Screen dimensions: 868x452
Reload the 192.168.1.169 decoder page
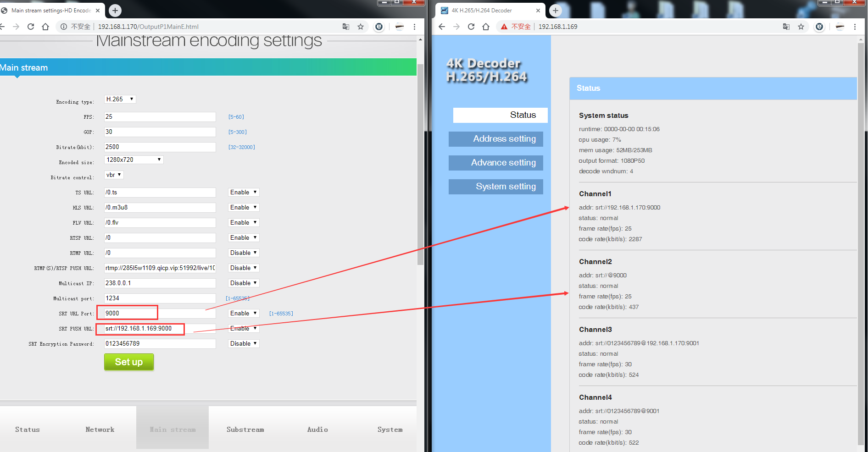tap(471, 27)
